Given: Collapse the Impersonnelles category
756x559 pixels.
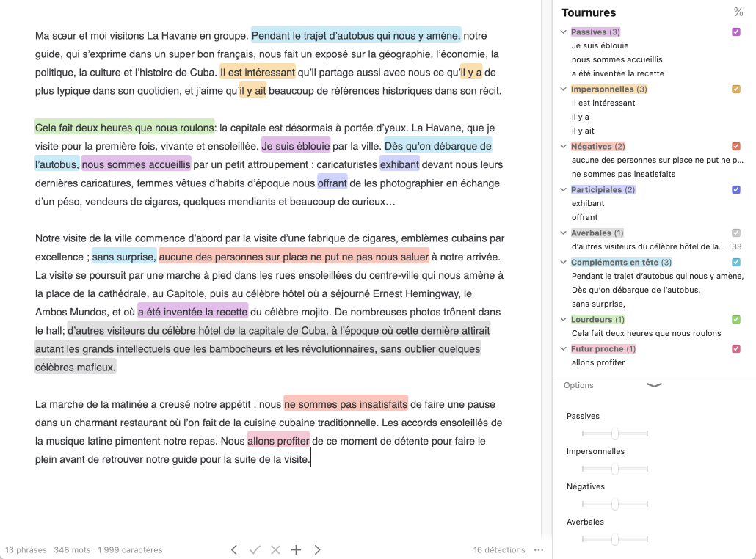Looking at the screenshot, I should click(564, 89).
